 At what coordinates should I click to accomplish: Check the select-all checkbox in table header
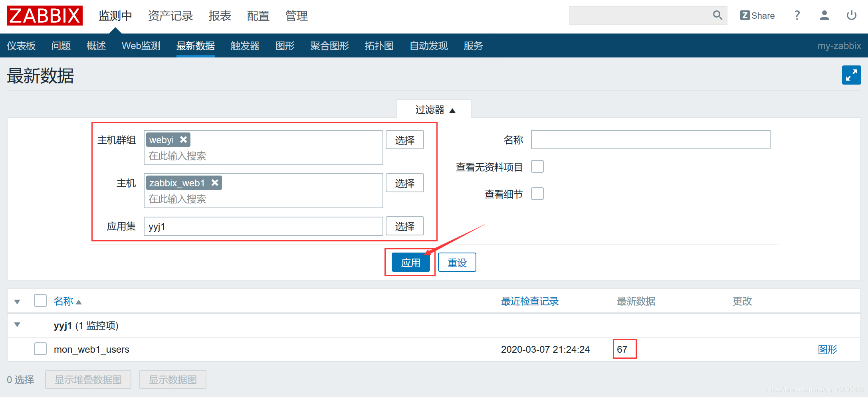[x=40, y=300]
